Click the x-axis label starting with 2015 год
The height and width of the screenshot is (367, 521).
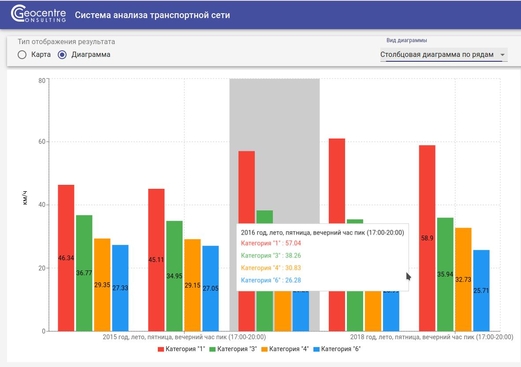pyautogui.click(x=184, y=337)
